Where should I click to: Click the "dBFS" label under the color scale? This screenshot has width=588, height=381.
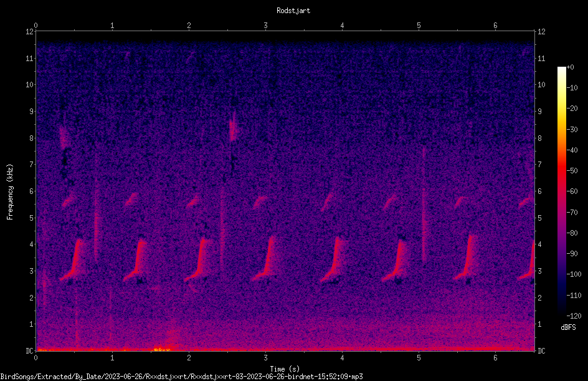pyautogui.click(x=568, y=327)
